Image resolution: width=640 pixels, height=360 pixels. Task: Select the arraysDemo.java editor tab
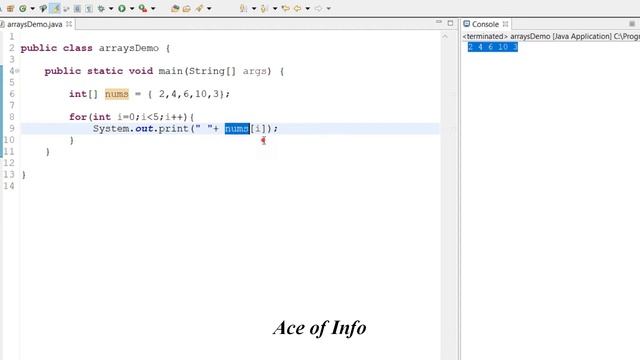35,24
